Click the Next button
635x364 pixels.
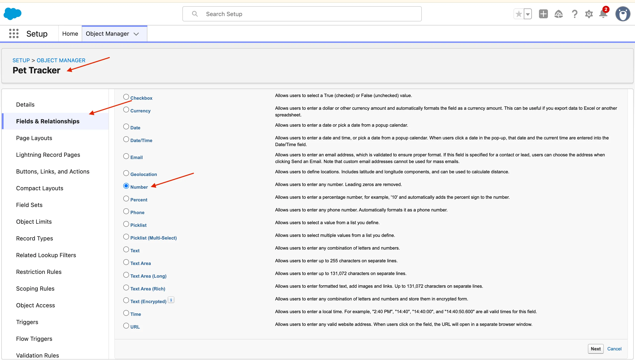tap(595, 349)
